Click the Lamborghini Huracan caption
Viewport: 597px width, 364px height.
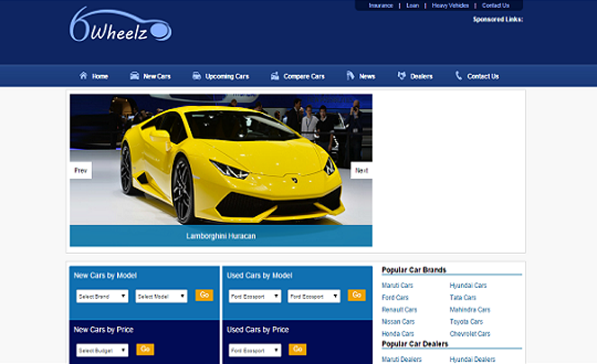(221, 235)
